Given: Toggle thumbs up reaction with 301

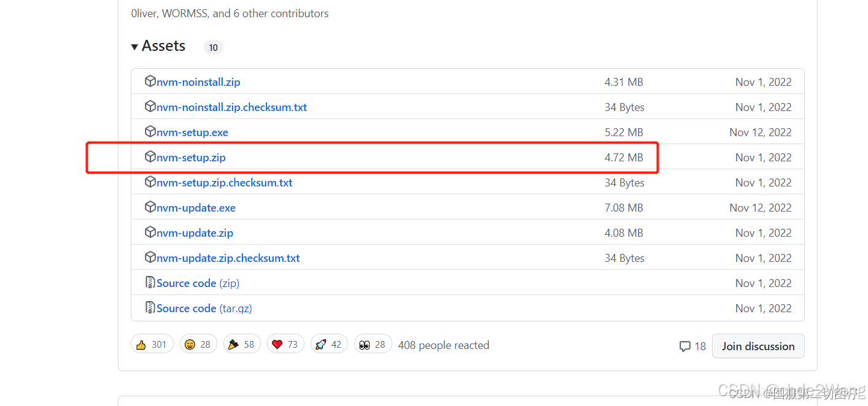Looking at the screenshot, I should [x=152, y=344].
